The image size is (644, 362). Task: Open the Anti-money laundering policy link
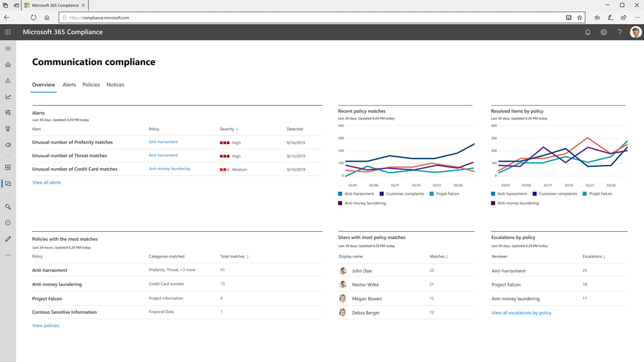click(169, 169)
